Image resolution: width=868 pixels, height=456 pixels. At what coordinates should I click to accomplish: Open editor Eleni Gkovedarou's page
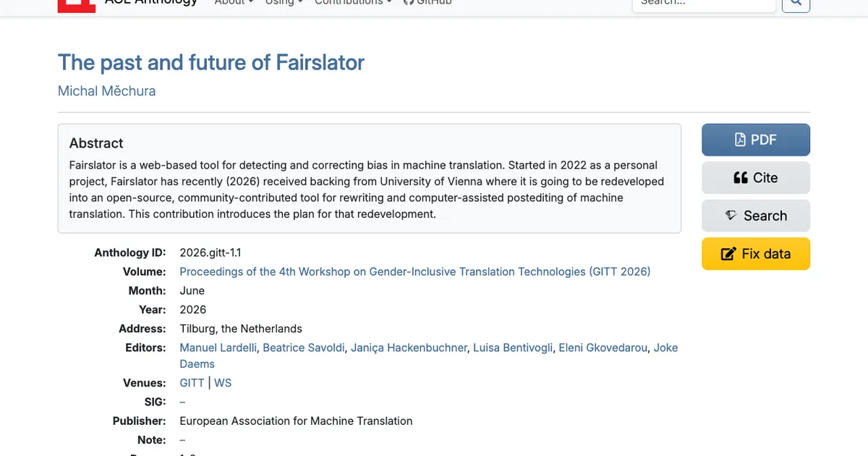point(603,347)
